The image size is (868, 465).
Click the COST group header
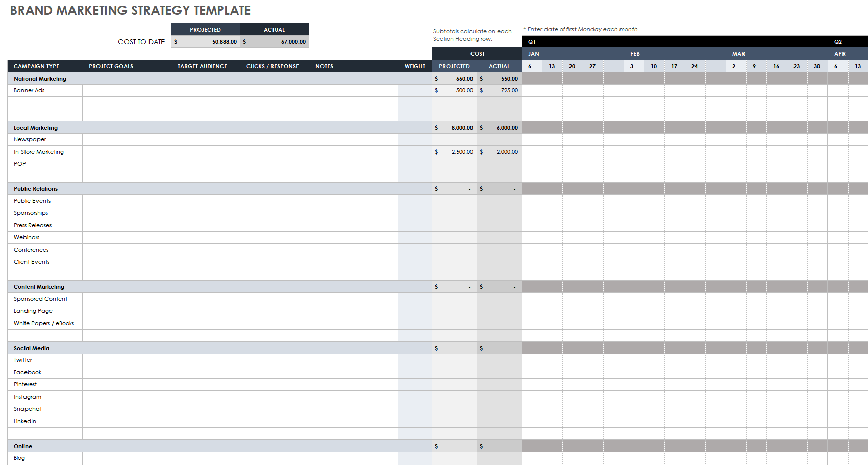click(x=477, y=54)
